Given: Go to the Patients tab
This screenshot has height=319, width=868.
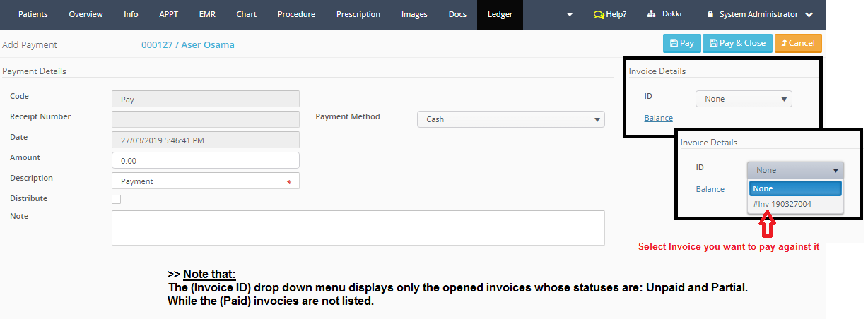Looking at the screenshot, I should coord(34,15).
